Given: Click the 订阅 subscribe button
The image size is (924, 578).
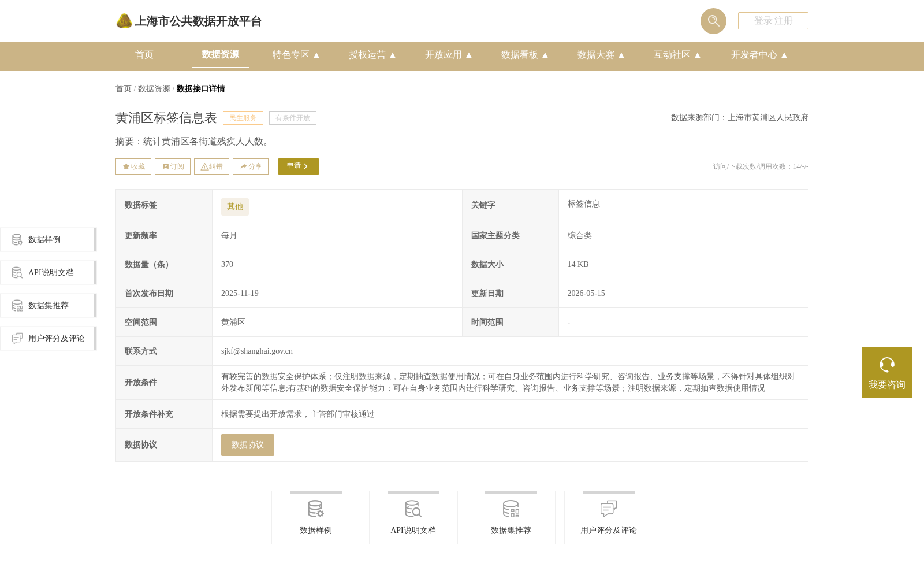Looking at the screenshot, I should point(173,166).
